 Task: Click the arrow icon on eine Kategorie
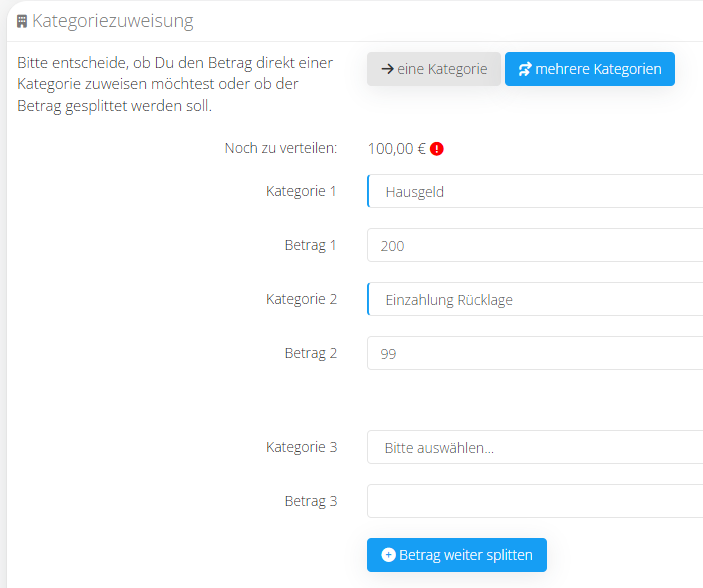click(x=387, y=69)
